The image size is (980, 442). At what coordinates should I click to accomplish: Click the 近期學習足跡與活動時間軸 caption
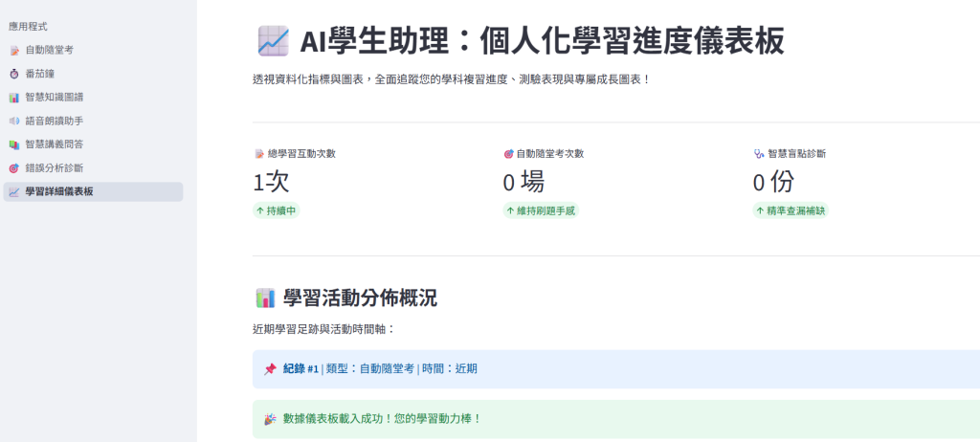coord(323,329)
